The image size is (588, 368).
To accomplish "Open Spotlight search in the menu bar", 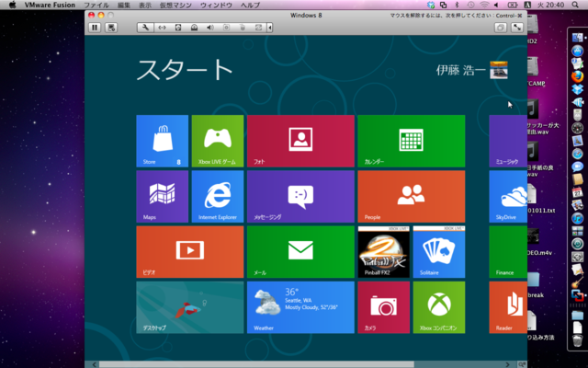I will coord(575,5).
